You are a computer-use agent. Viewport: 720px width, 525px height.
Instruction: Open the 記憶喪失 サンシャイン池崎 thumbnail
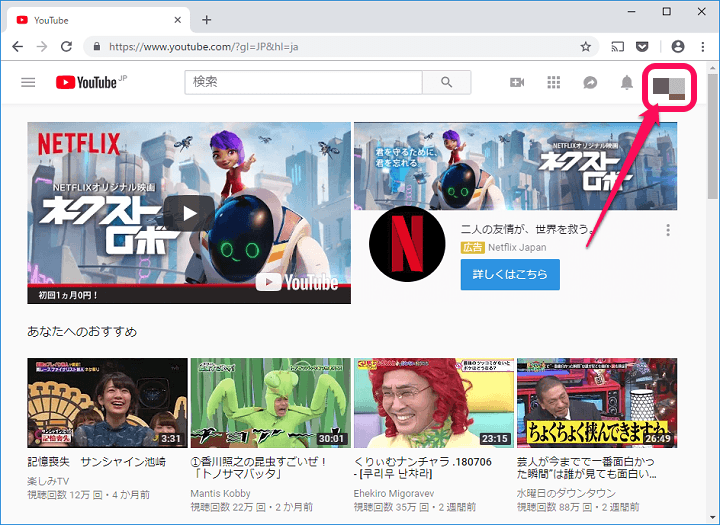coord(107,403)
